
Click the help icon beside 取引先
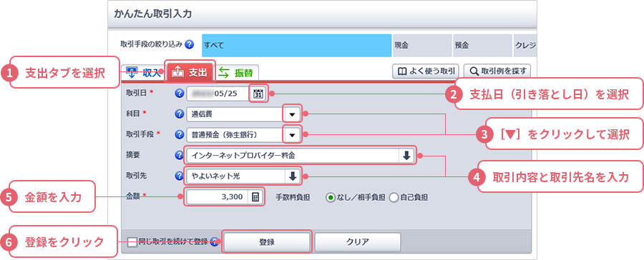(179, 176)
